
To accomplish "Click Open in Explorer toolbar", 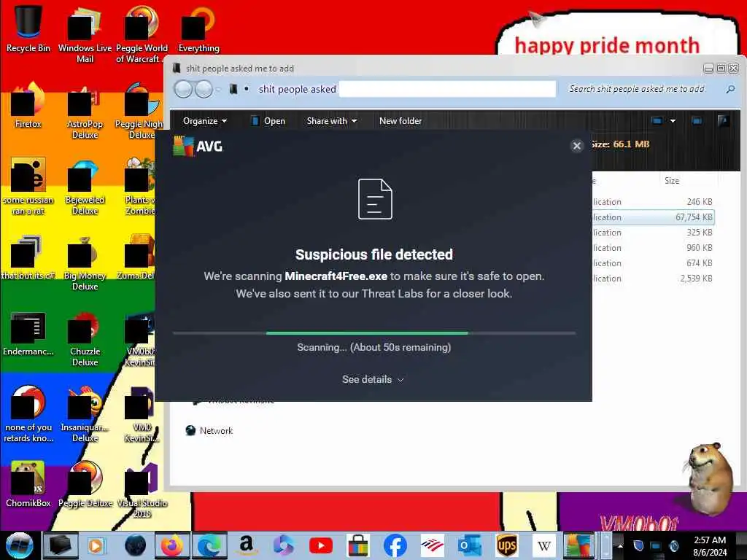I will point(268,121).
